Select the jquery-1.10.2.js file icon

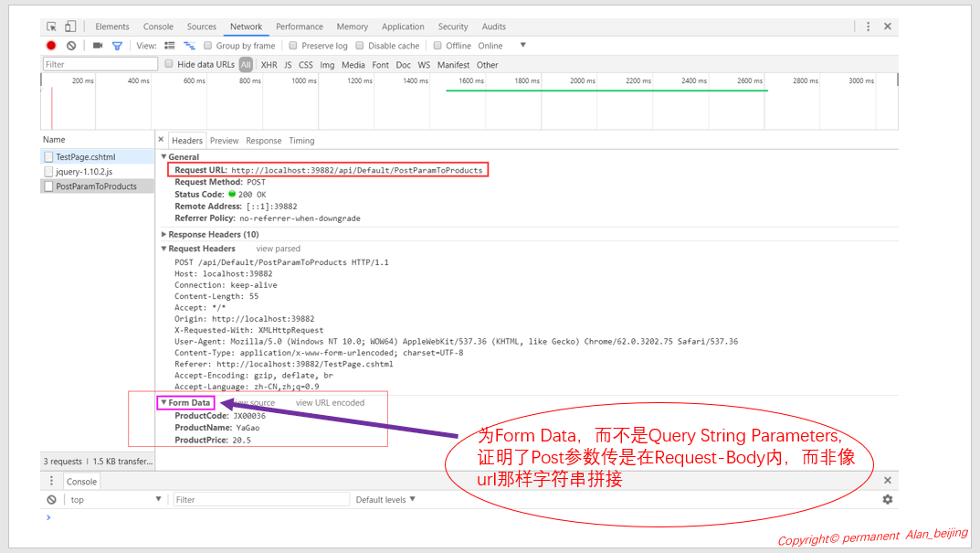point(48,172)
